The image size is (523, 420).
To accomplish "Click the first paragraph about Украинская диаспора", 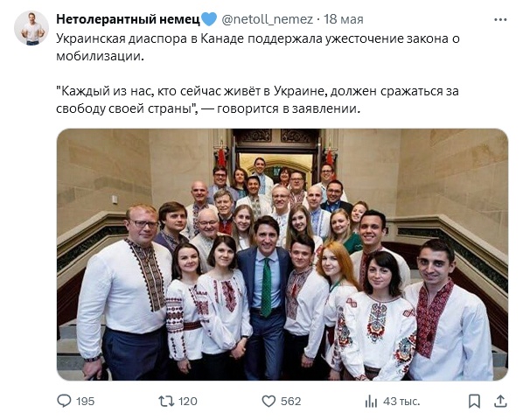I will pos(258,47).
